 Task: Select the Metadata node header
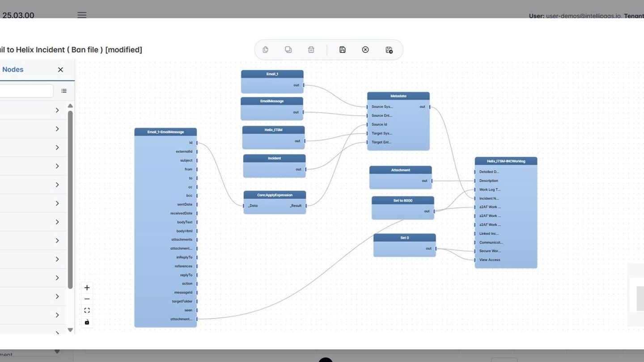point(398,97)
